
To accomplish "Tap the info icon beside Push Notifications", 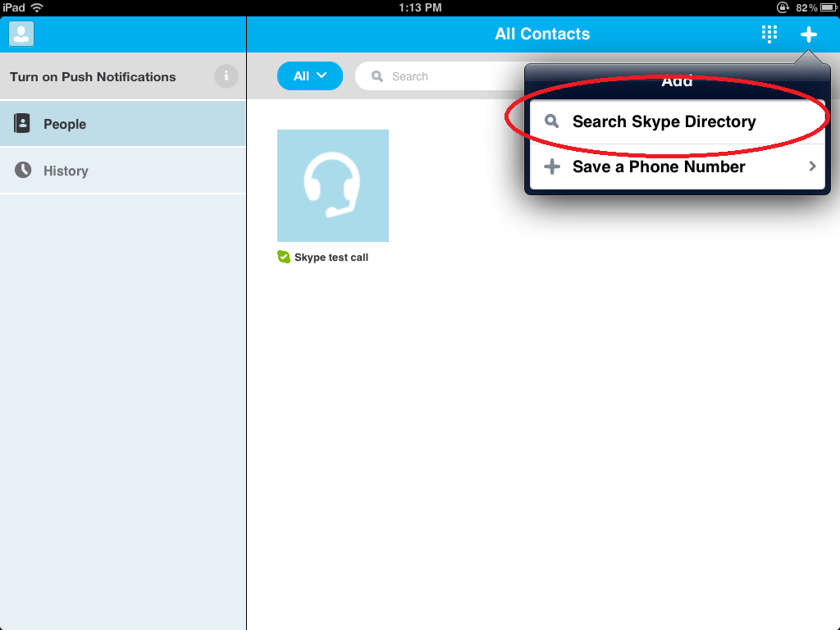I will point(226,76).
